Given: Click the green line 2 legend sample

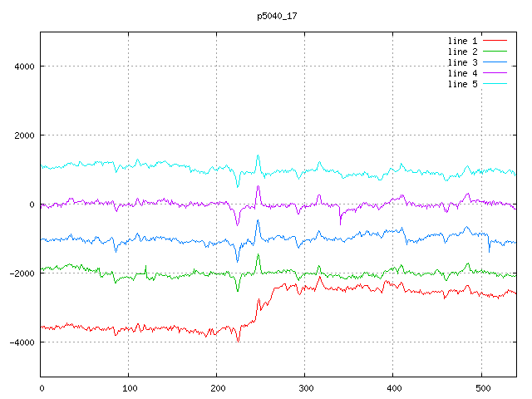Looking at the screenshot, I should click(495, 52).
